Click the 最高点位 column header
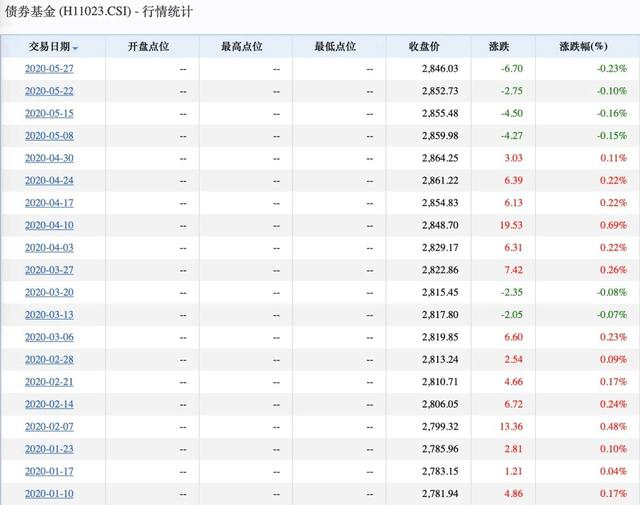The height and width of the screenshot is (505, 640). pyautogui.click(x=242, y=47)
